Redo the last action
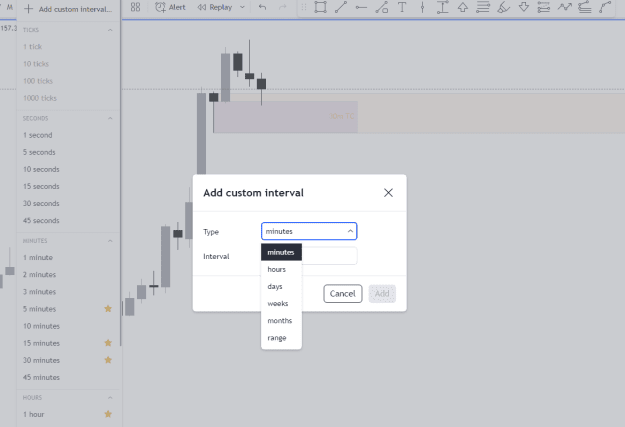Image resolution: width=625 pixels, height=427 pixels. tap(283, 7)
